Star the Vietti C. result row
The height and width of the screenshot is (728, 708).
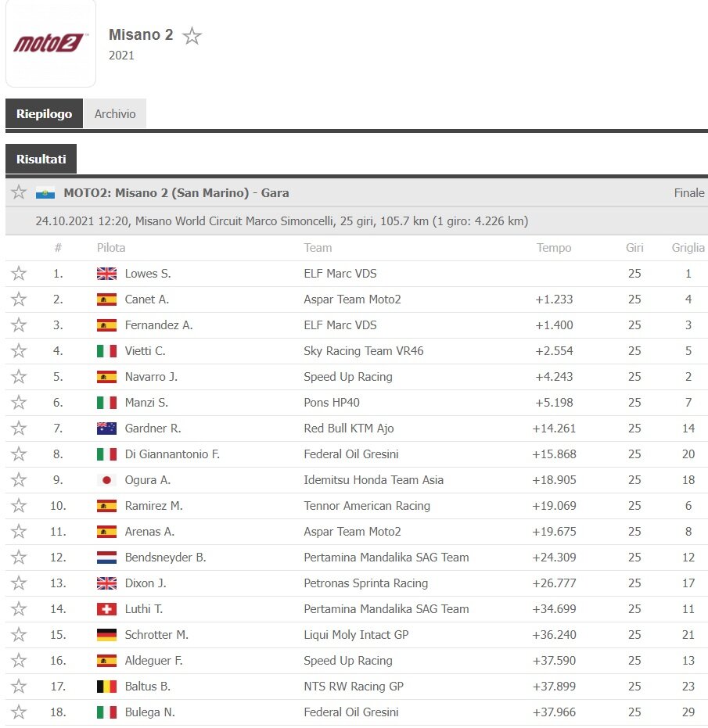[19, 350]
